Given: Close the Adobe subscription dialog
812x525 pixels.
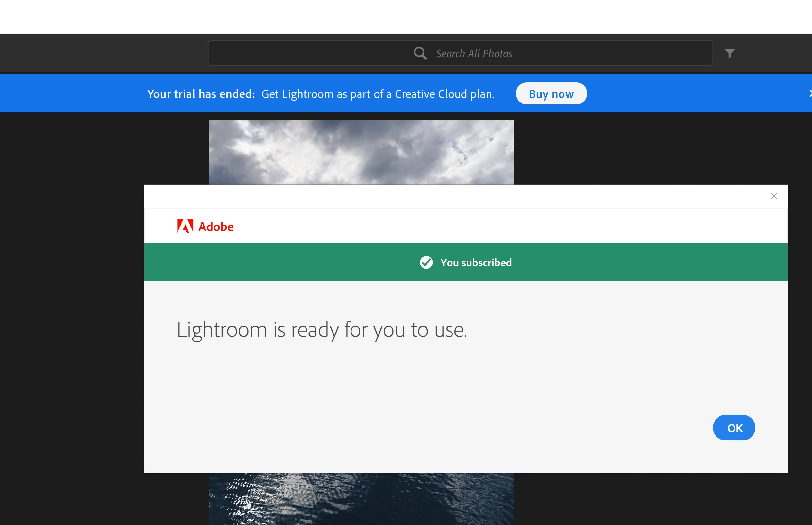Looking at the screenshot, I should [x=773, y=196].
